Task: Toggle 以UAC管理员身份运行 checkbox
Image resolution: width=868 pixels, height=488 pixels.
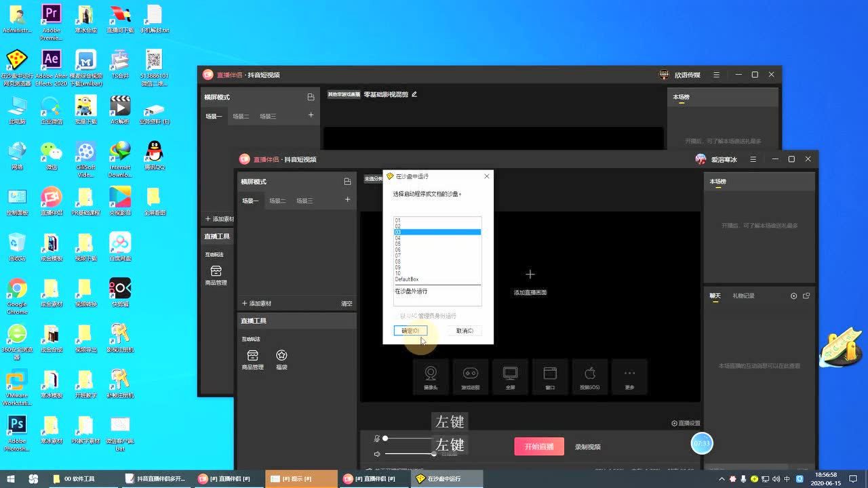Action: coord(426,316)
